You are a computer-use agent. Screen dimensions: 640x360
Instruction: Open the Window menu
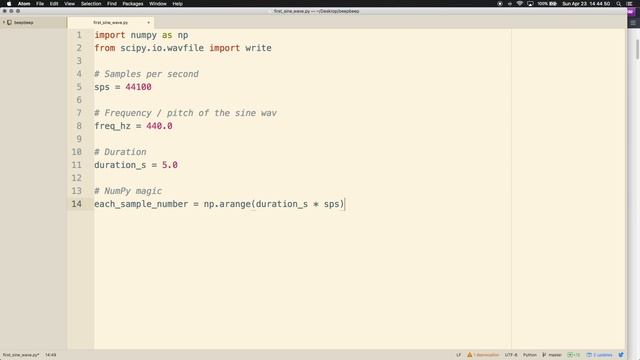point(158,4)
